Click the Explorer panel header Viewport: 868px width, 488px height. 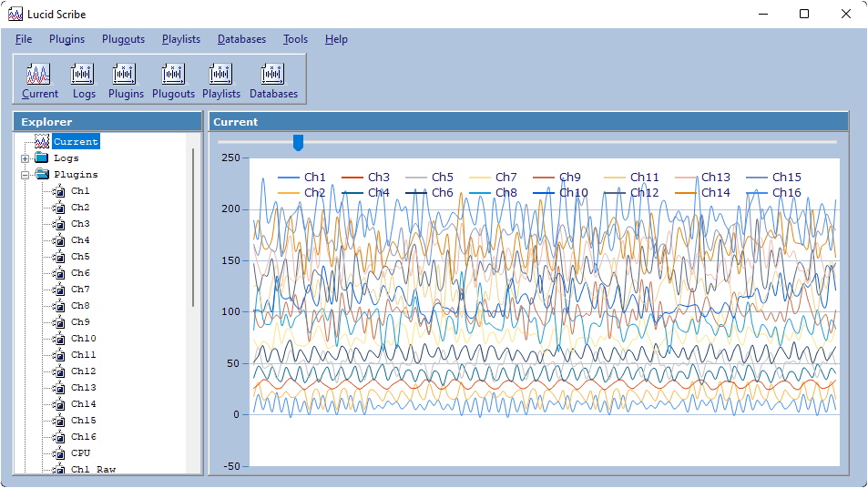point(107,122)
